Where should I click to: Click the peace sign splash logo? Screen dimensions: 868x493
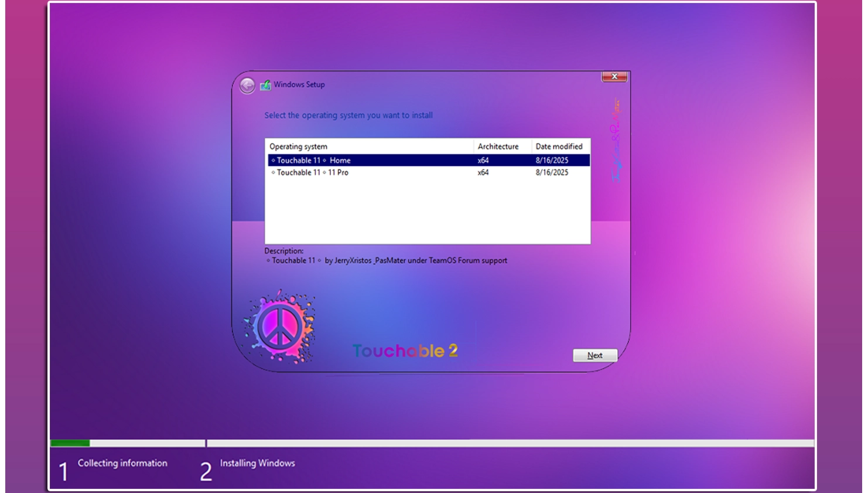tap(280, 327)
